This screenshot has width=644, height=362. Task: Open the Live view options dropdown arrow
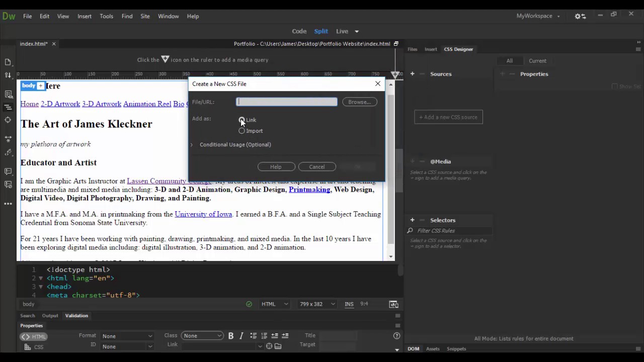pos(357,31)
